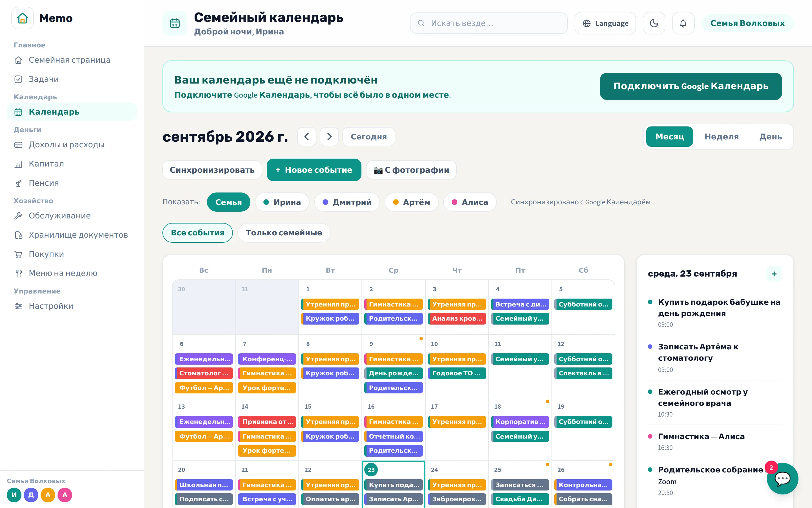Add event with plus icon for 23 сентября

pyautogui.click(x=774, y=274)
